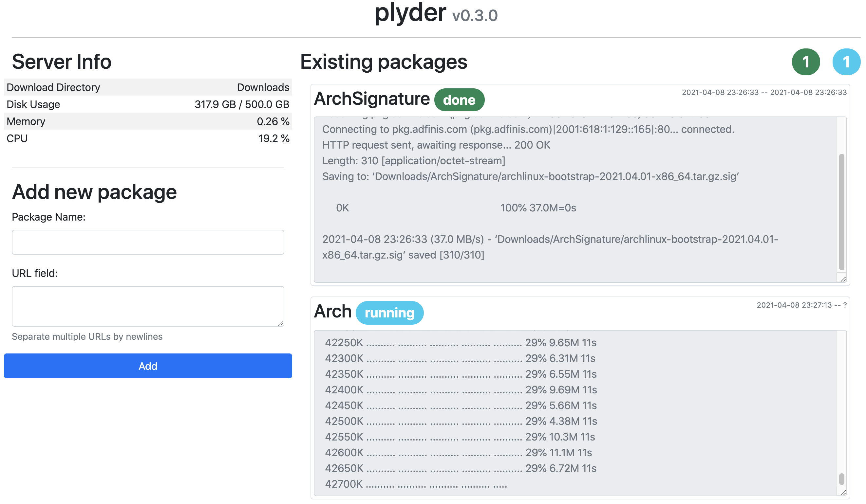Click the green done-count badge
866x504 pixels.
[x=805, y=62]
